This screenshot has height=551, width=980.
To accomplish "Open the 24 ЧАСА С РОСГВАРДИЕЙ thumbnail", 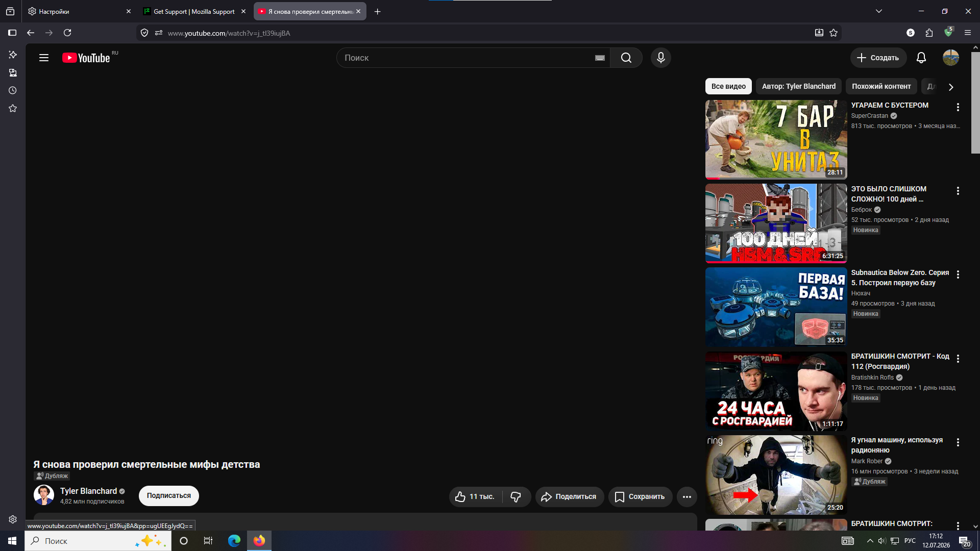I will 776,391.
